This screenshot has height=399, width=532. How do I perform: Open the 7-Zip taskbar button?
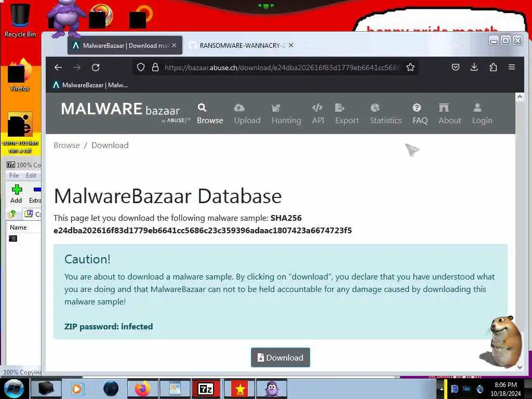pos(206,389)
